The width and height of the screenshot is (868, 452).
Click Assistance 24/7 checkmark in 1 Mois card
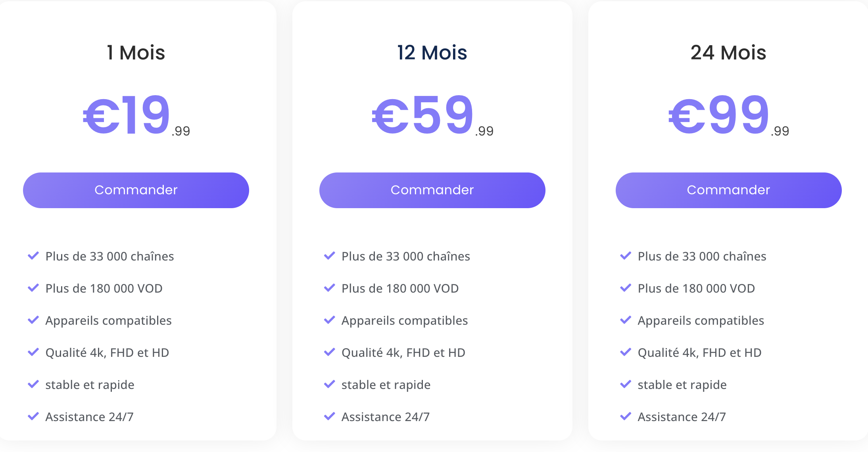point(33,416)
